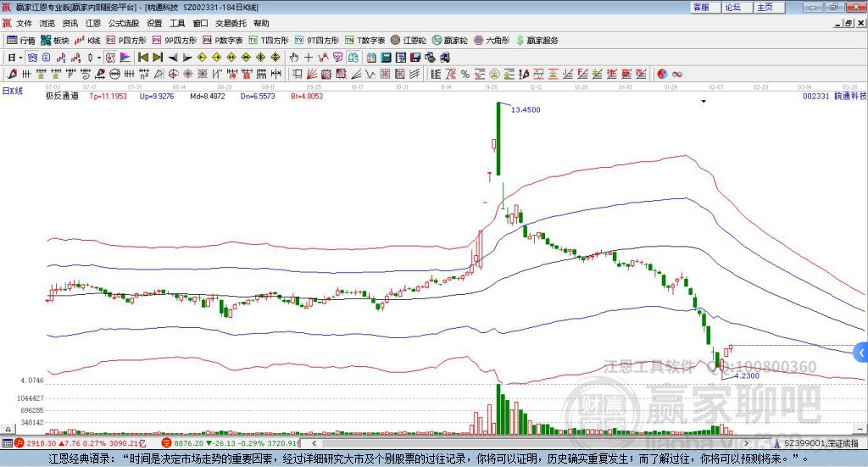Open the 江恩 menu

coord(93,23)
